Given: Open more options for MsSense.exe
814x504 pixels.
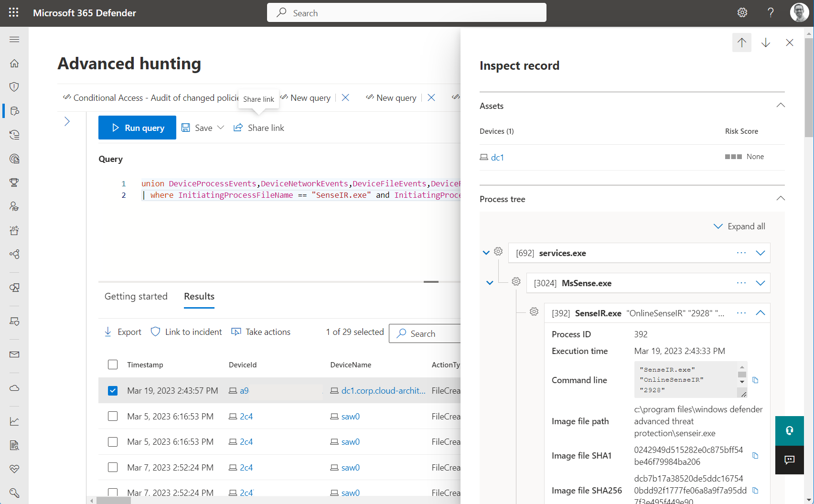Looking at the screenshot, I should click(741, 283).
